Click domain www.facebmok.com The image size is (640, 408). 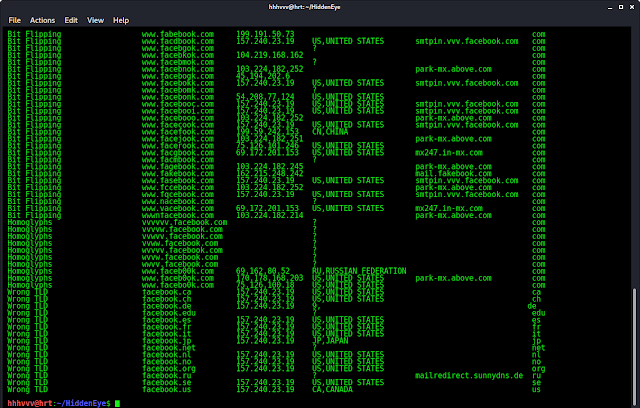click(178, 62)
